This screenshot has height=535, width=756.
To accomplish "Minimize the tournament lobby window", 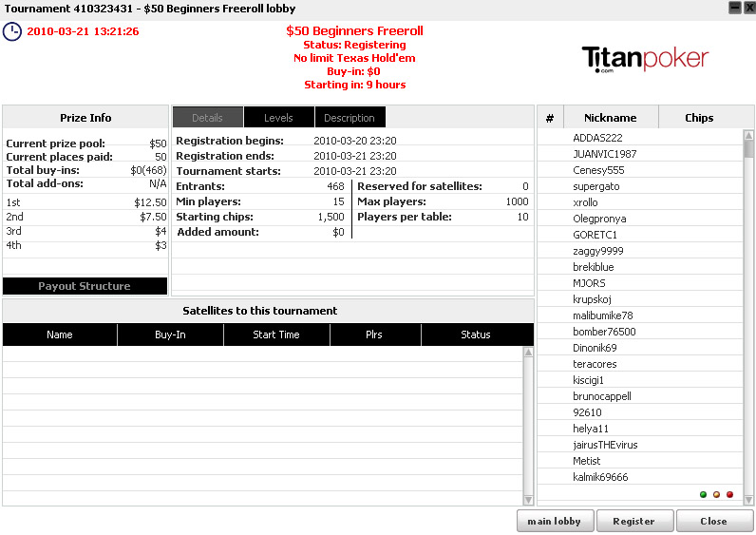I will tap(735, 8).
